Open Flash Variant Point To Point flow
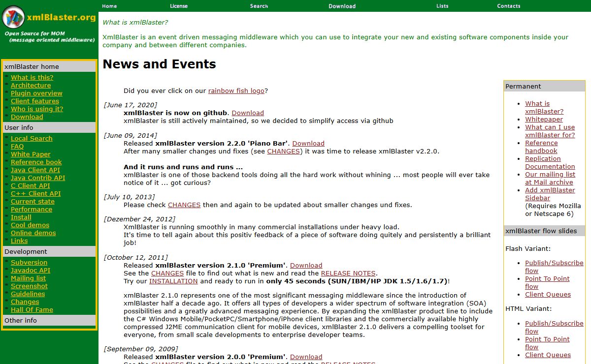The width and height of the screenshot is (591, 364). coord(547,282)
